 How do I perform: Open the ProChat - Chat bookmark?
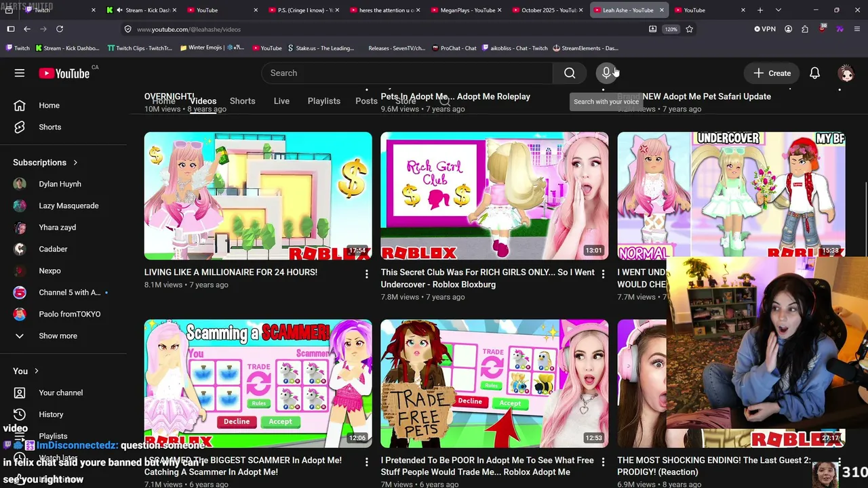(453, 48)
